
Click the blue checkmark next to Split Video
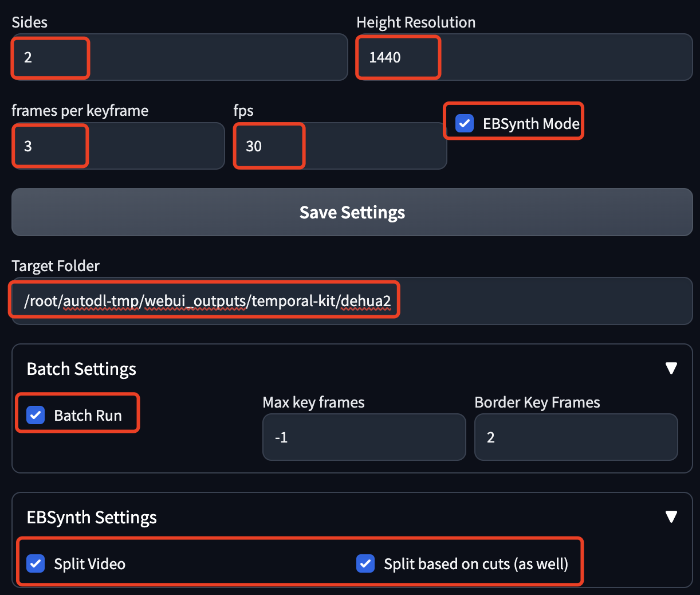tap(36, 563)
